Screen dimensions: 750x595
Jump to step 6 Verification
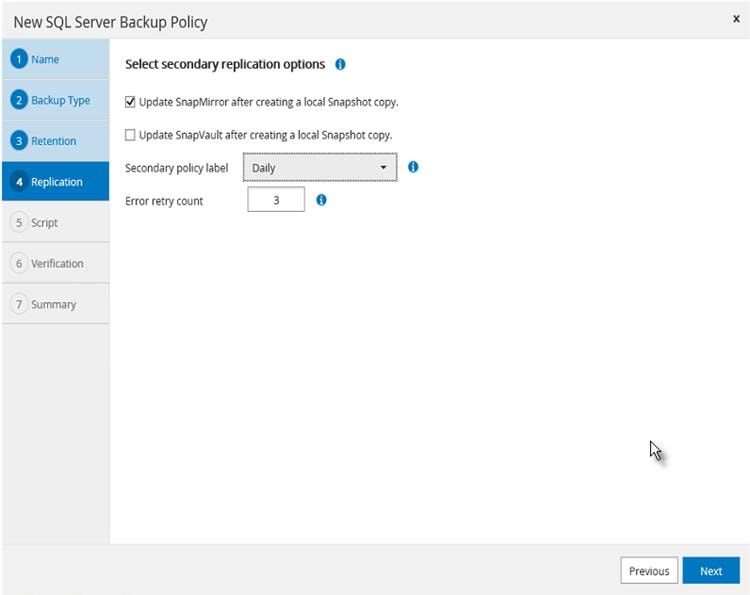pos(55,263)
